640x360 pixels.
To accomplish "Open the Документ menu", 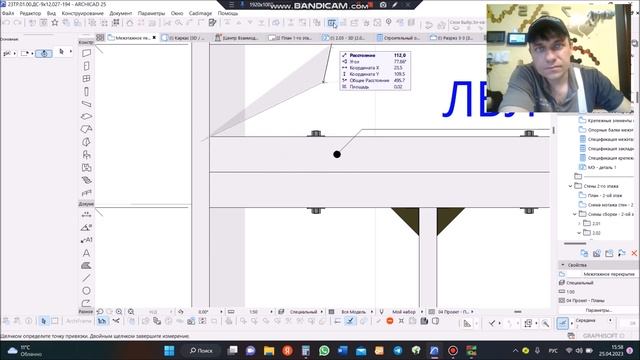I will [120, 13].
